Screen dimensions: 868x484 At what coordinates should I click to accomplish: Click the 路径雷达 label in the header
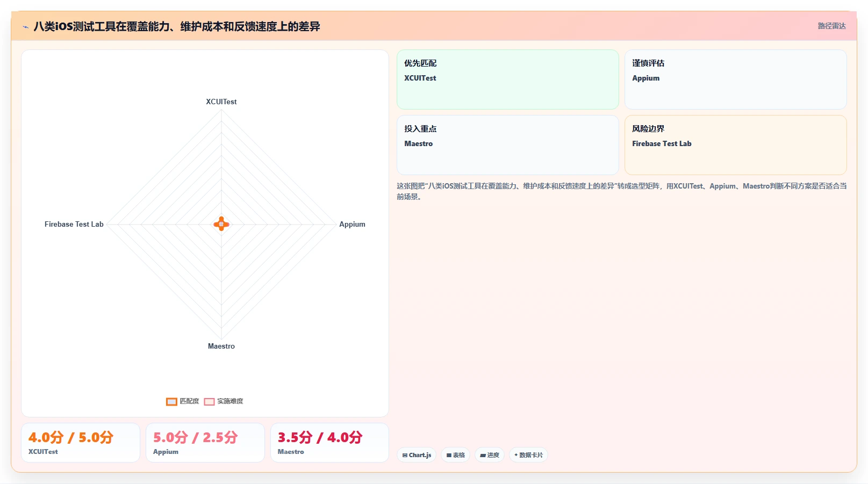point(831,26)
